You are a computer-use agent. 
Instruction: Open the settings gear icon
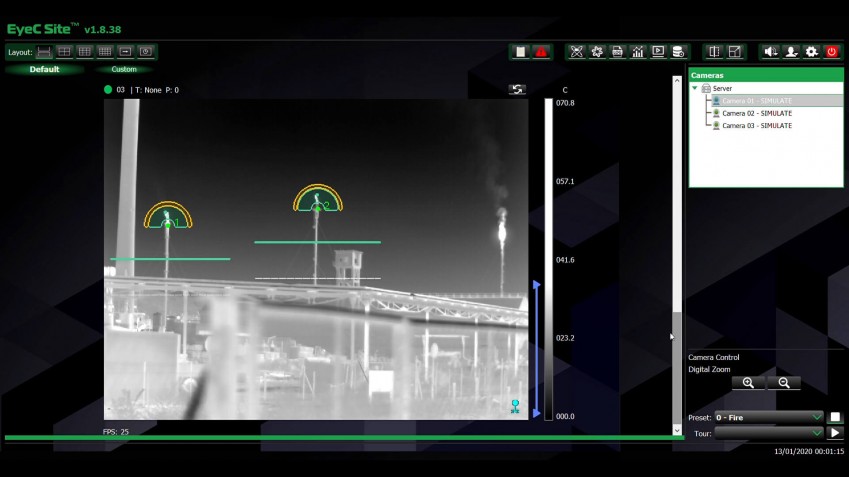(x=811, y=52)
